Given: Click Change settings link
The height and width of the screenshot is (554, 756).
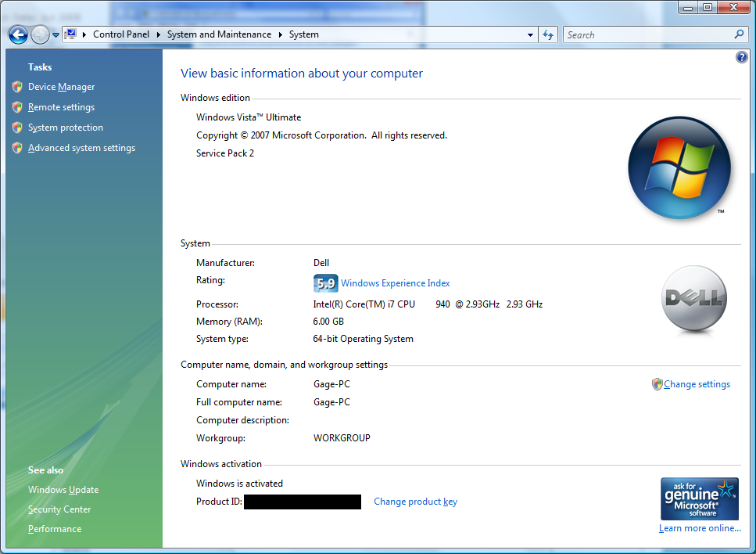Looking at the screenshot, I should point(697,384).
